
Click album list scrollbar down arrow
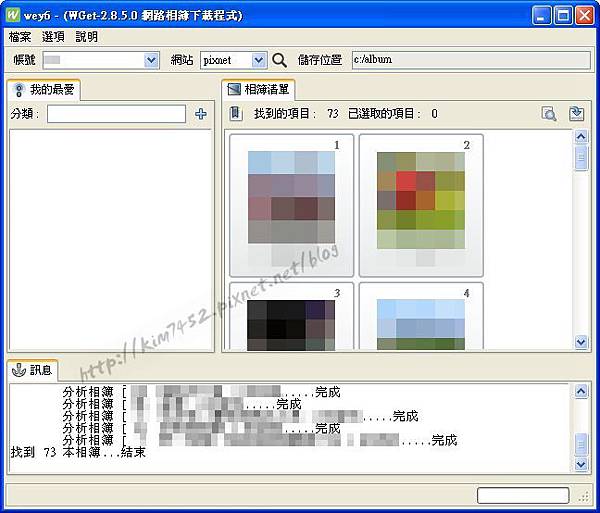[581, 342]
